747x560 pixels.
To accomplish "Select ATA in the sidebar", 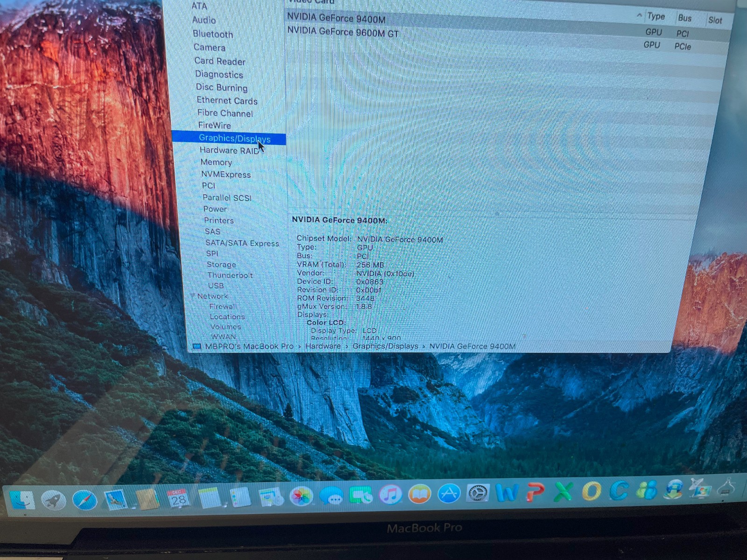I will pos(199,6).
